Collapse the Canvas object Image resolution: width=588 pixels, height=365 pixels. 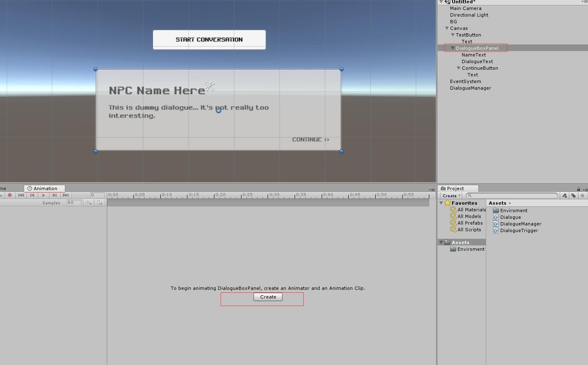point(447,28)
